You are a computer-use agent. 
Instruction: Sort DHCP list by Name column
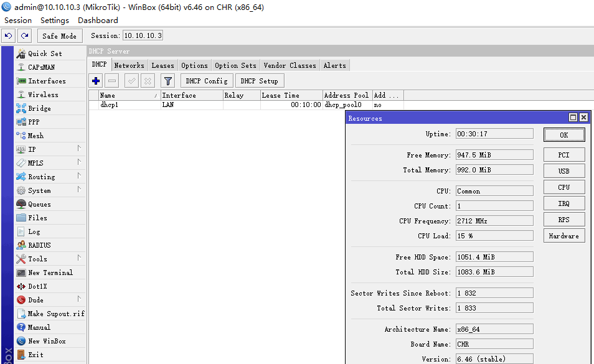click(x=129, y=95)
